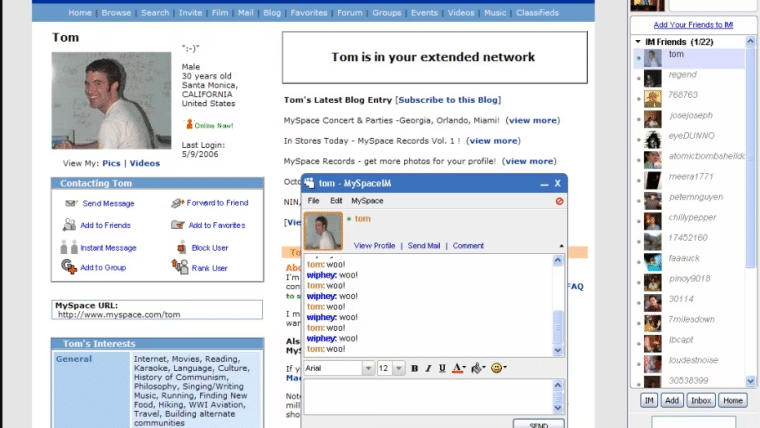Click the chat history scroll down arrow
The width and height of the screenshot is (760, 428).
click(557, 350)
